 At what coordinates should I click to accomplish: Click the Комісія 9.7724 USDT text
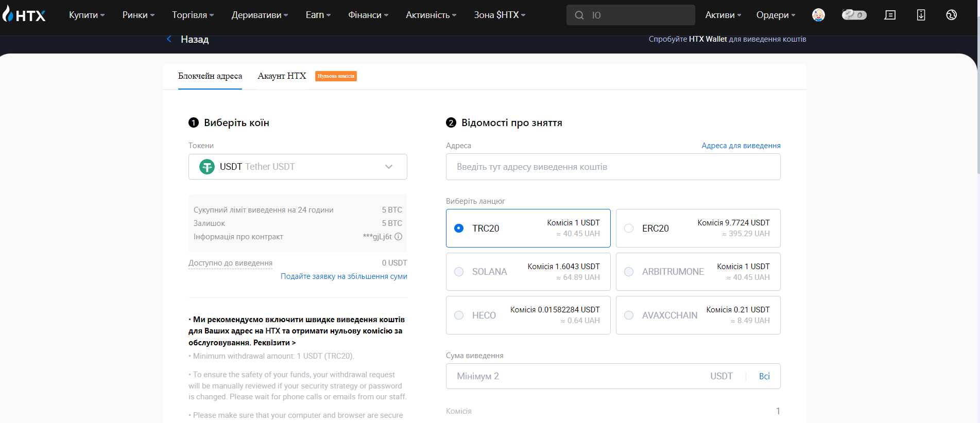point(733,223)
